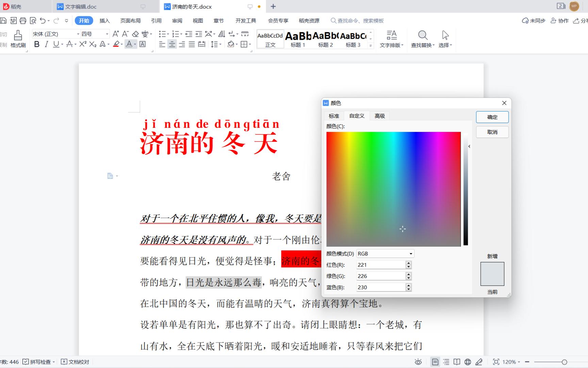Viewport: 588px width, 368px height.
Task: Expand the borders dropdown arrow
Action: [250, 44]
